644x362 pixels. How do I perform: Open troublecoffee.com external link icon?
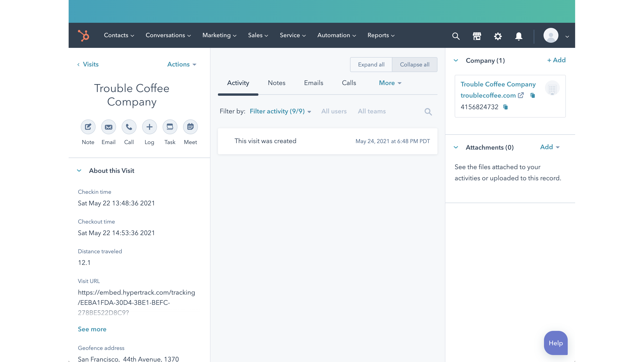[521, 95]
